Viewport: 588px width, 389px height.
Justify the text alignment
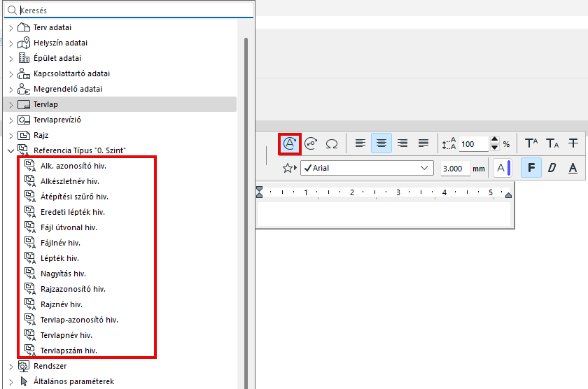(x=423, y=143)
